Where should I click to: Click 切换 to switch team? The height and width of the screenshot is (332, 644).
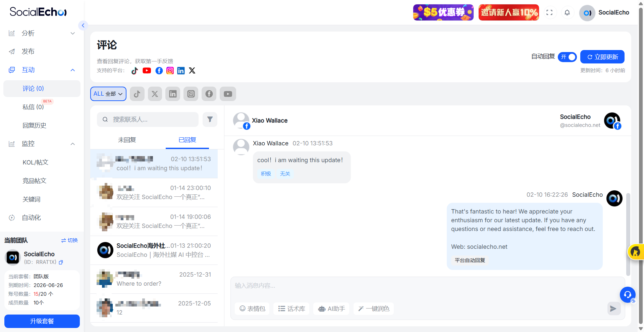(x=69, y=240)
